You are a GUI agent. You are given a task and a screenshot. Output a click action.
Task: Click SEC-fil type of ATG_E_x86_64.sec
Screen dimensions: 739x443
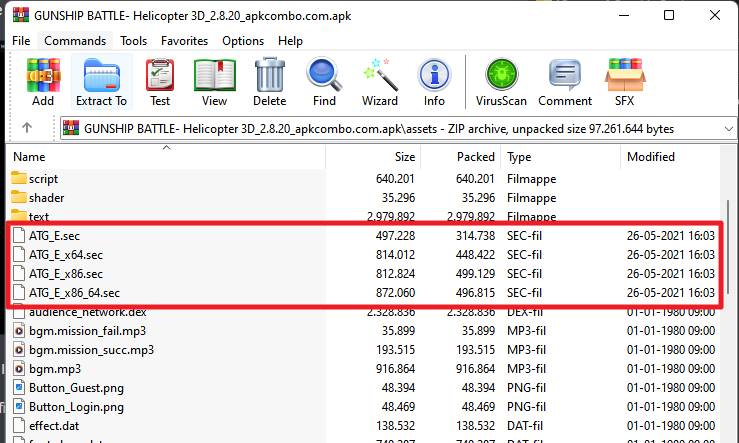pos(524,293)
